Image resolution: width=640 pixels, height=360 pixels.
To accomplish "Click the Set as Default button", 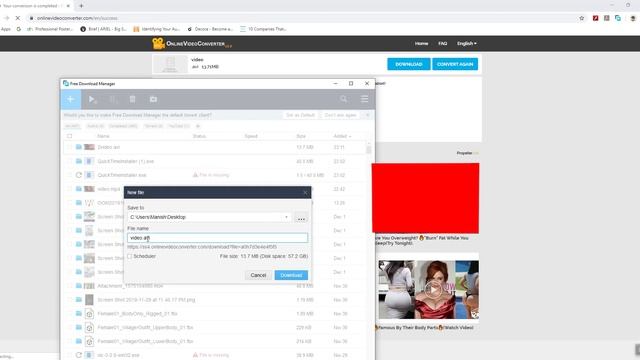I will pos(300,115).
